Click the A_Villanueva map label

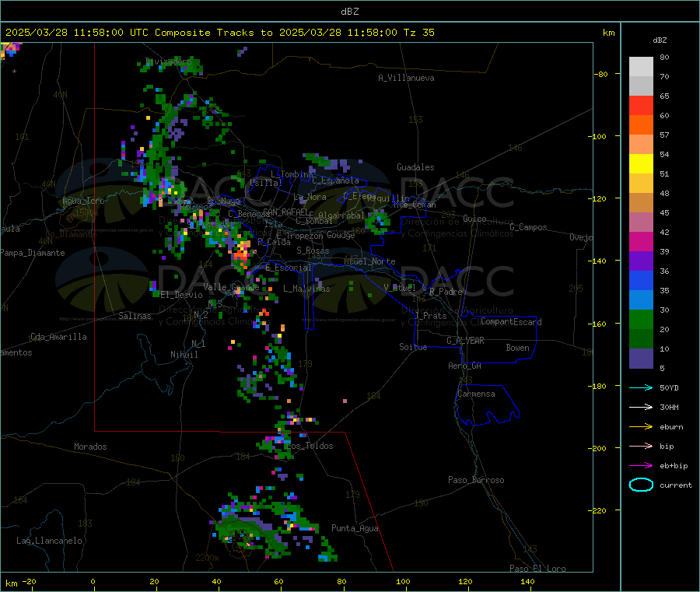pos(406,78)
